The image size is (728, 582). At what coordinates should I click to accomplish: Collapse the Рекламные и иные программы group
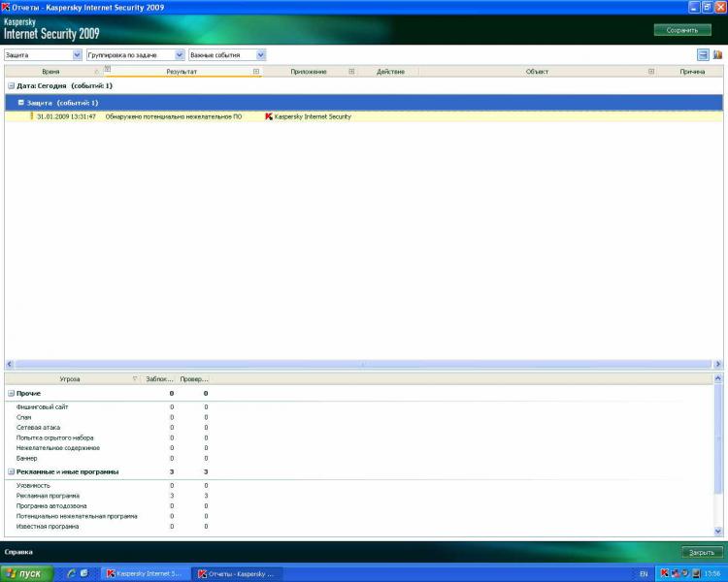point(11,471)
